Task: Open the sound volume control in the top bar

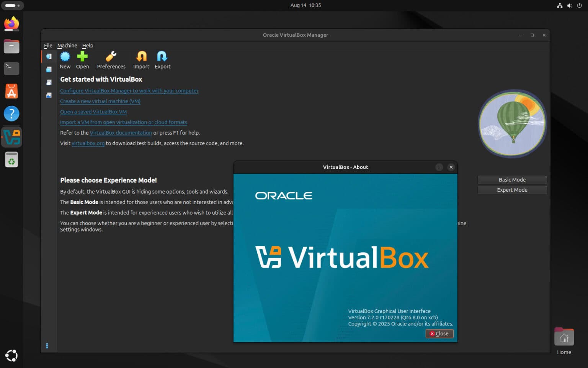Action: coord(570,5)
